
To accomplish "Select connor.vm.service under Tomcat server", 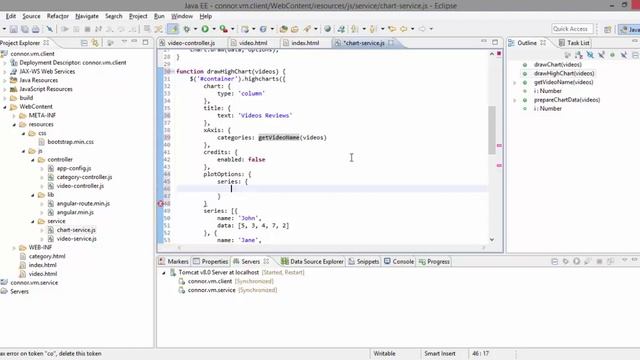I will pos(211,290).
